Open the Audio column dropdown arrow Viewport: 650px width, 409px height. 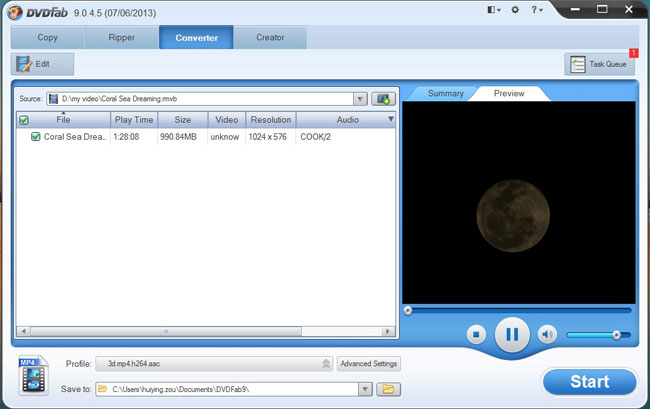[x=390, y=119]
